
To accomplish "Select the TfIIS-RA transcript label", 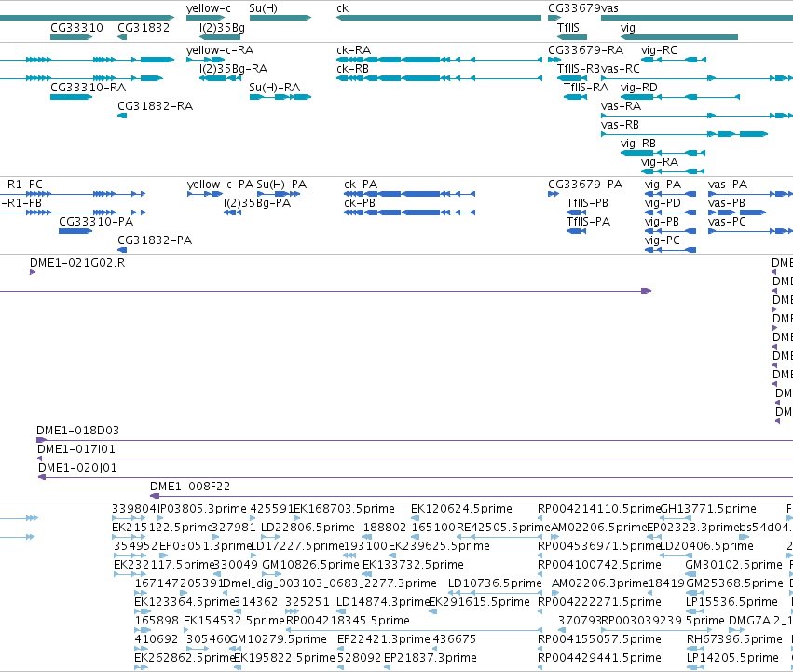I will [x=586, y=88].
